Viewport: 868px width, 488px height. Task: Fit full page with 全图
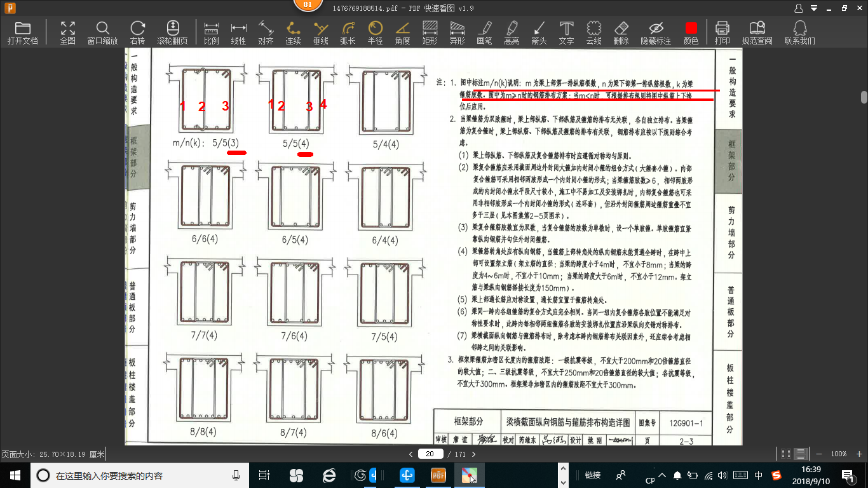[x=68, y=32]
